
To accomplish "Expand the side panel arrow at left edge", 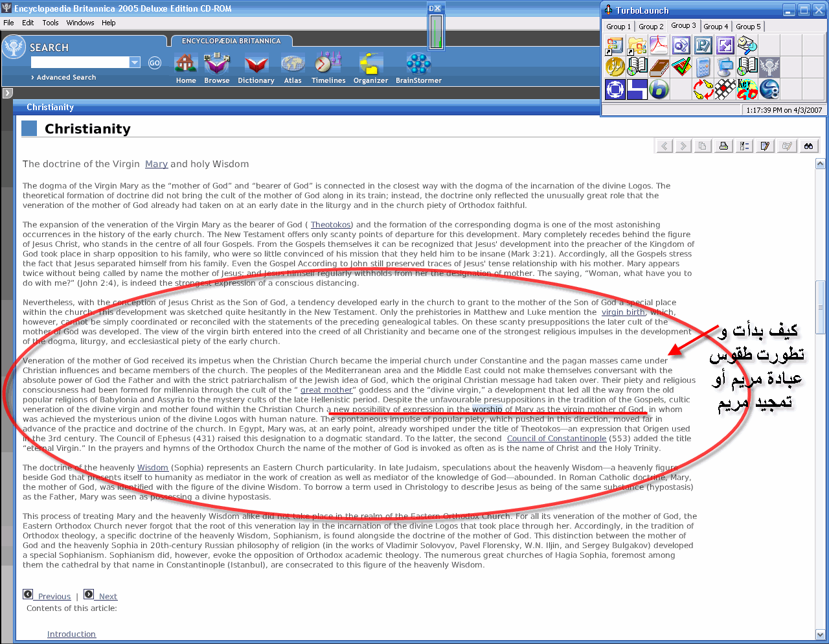I will (7, 93).
